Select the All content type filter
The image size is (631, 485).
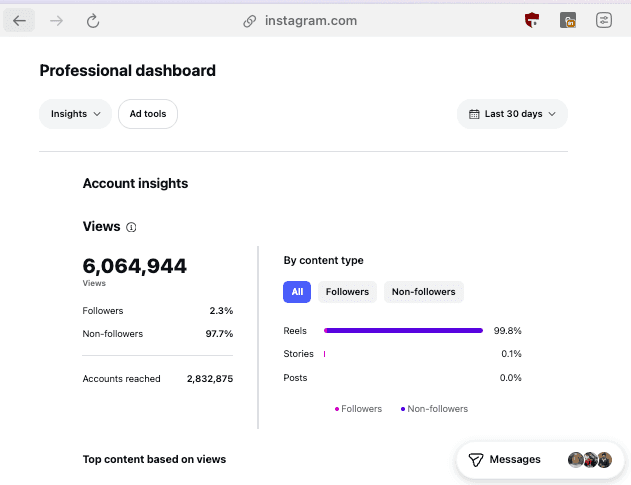(297, 292)
